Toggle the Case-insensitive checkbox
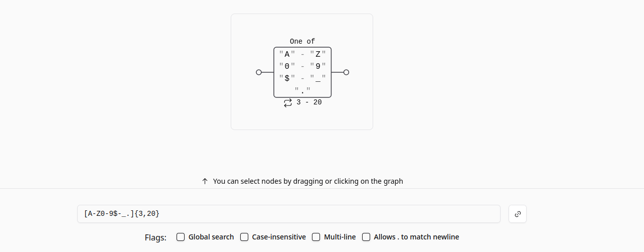Viewport: 644px width, 252px height. 244,237
